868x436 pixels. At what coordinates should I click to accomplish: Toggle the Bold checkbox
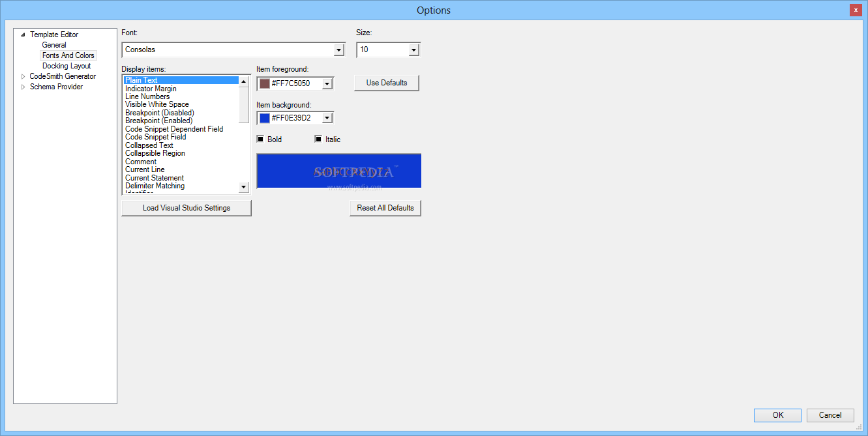[260, 139]
